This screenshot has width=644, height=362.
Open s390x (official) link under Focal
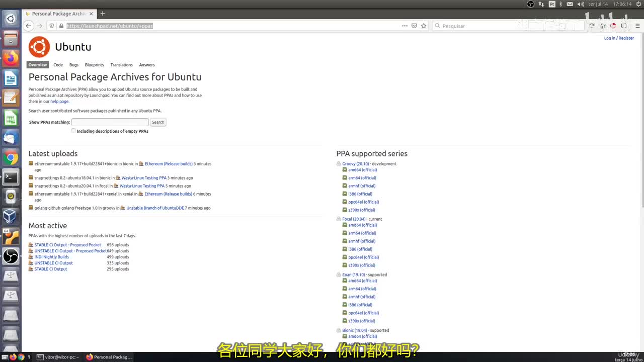pos(362,265)
